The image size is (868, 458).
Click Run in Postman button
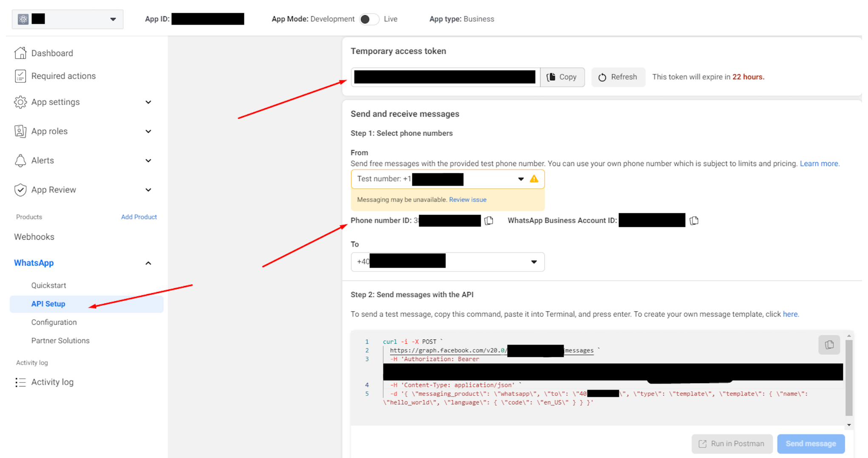[732, 444]
